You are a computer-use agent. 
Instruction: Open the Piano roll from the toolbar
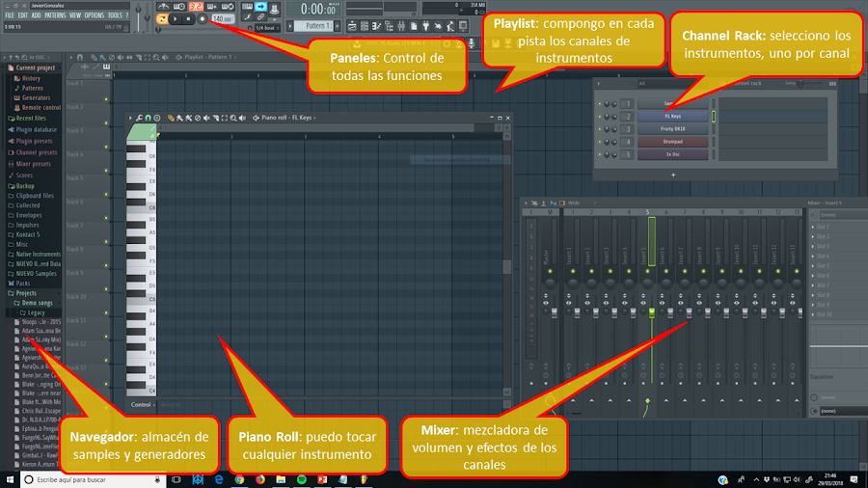(376, 26)
